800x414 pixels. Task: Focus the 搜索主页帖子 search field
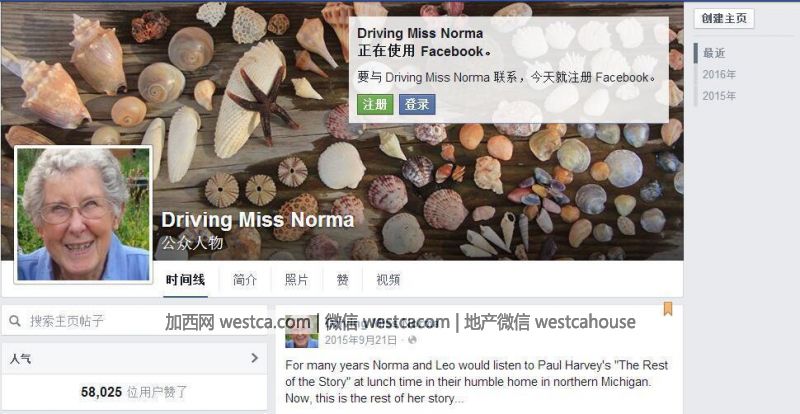[x=134, y=321]
